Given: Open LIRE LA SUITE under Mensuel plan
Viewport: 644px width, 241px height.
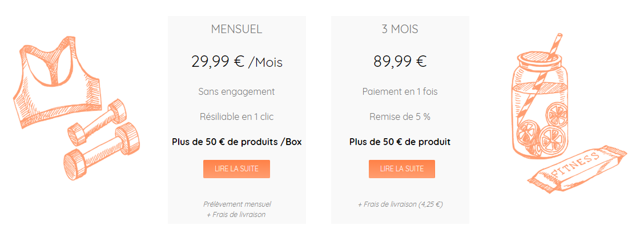Looking at the screenshot, I should tap(236, 168).
